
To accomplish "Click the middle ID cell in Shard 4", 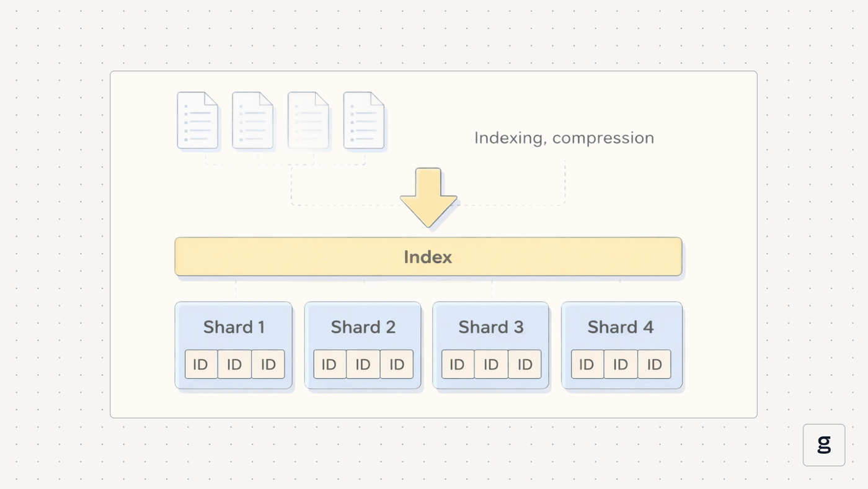I will 621,364.
